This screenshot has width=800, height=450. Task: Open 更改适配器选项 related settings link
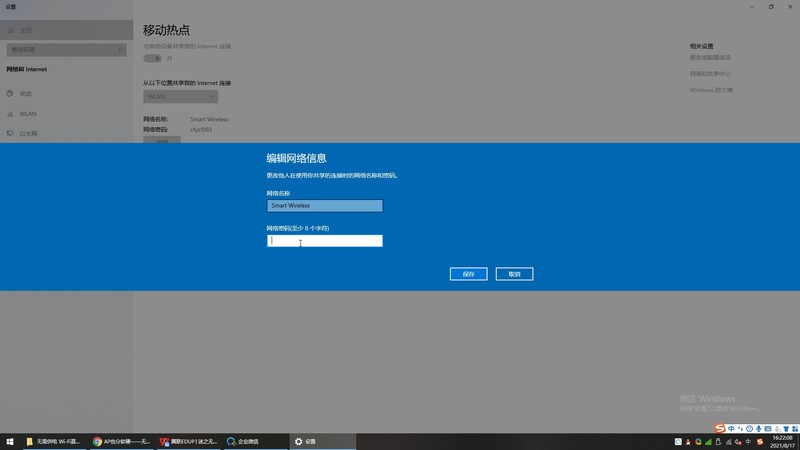click(x=710, y=58)
